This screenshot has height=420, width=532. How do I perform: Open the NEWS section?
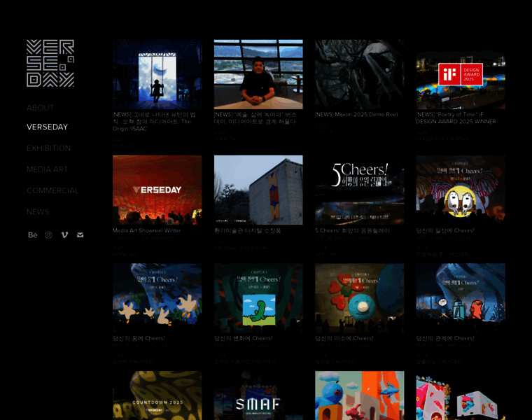click(38, 211)
